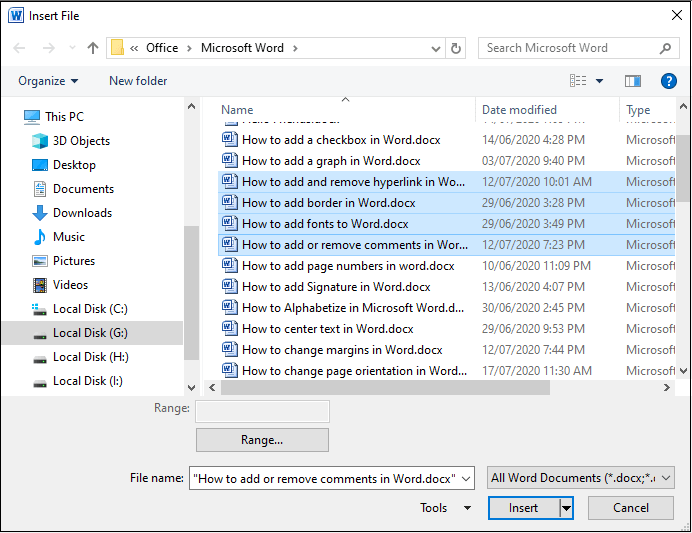Viewport: 692px width, 533px height.
Task: Click date 17/07/2020 11:30 AM cell
Action: [x=537, y=371]
